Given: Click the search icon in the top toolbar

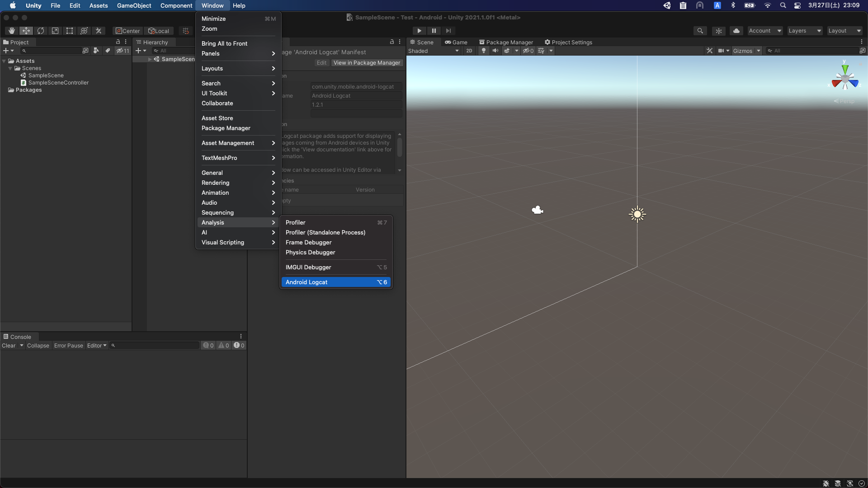Looking at the screenshot, I should pyautogui.click(x=700, y=31).
